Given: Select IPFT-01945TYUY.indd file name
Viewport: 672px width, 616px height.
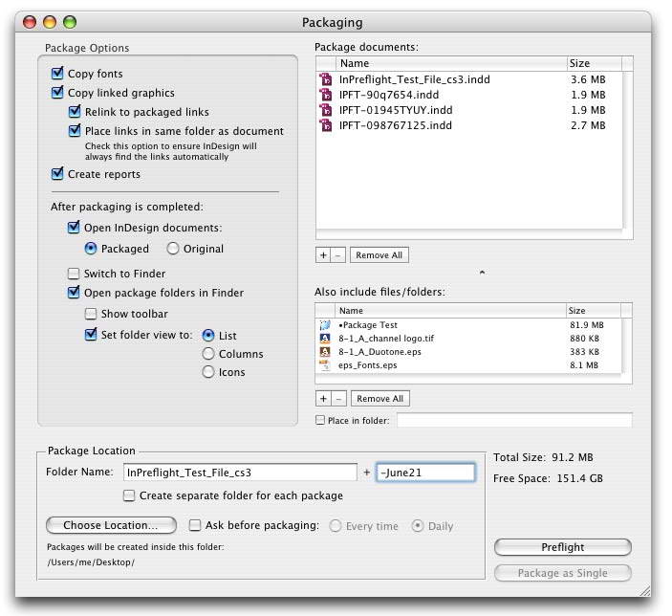Looking at the screenshot, I should 396,110.
